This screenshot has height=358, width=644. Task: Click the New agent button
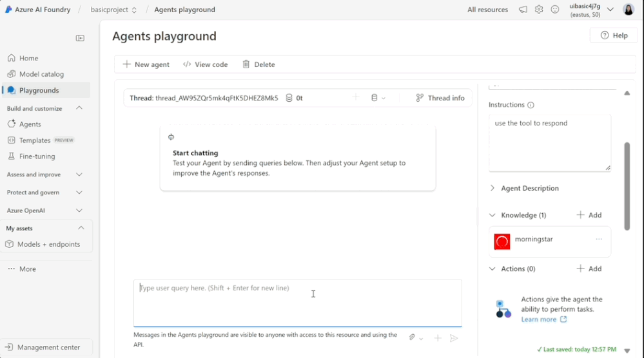pyautogui.click(x=146, y=64)
